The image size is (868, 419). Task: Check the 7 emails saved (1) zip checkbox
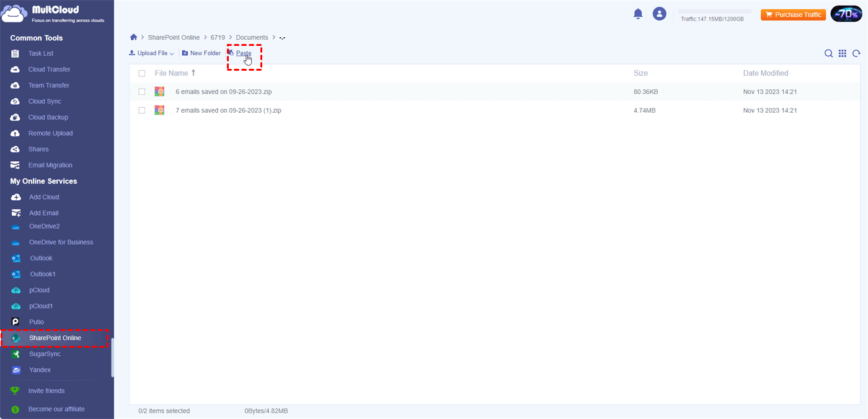point(142,110)
